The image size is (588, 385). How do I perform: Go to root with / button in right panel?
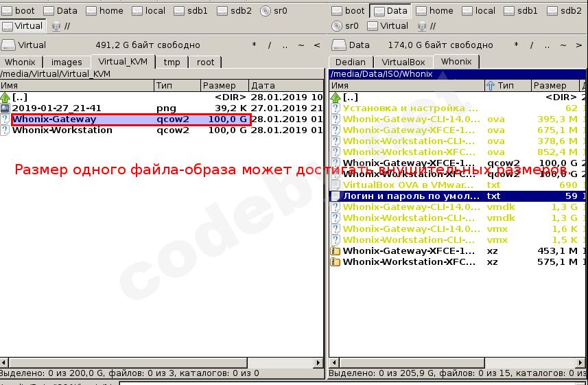point(531,45)
